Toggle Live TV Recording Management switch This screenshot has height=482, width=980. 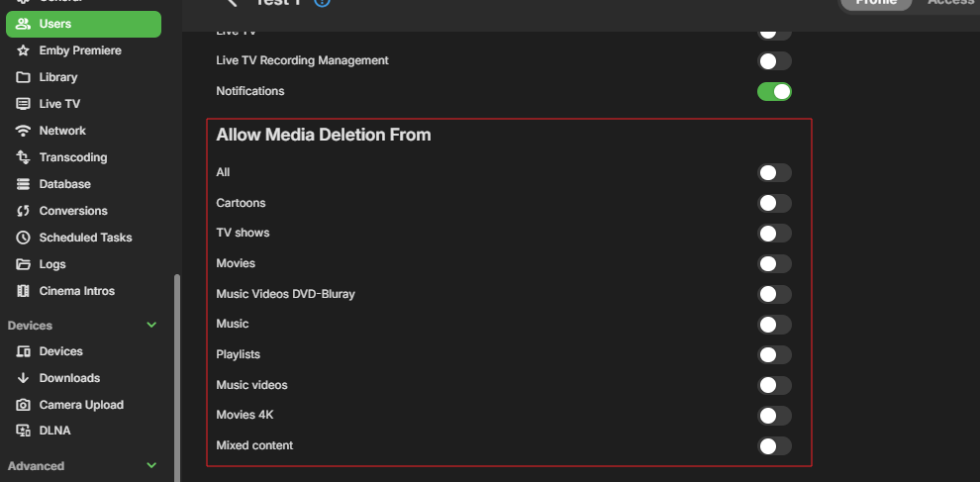(774, 61)
